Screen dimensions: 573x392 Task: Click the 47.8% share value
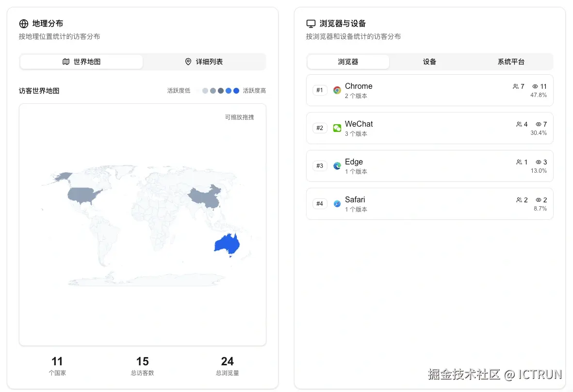(539, 95)
